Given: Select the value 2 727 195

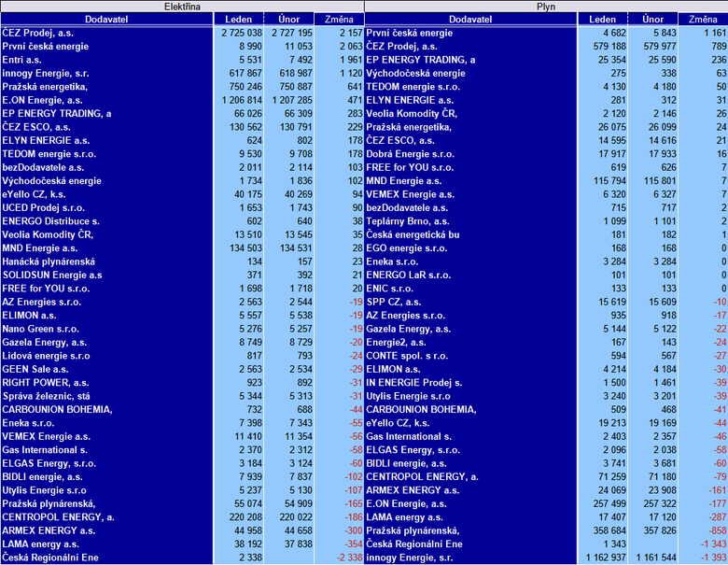Looking at the screenshot, I should click(292, 33).
